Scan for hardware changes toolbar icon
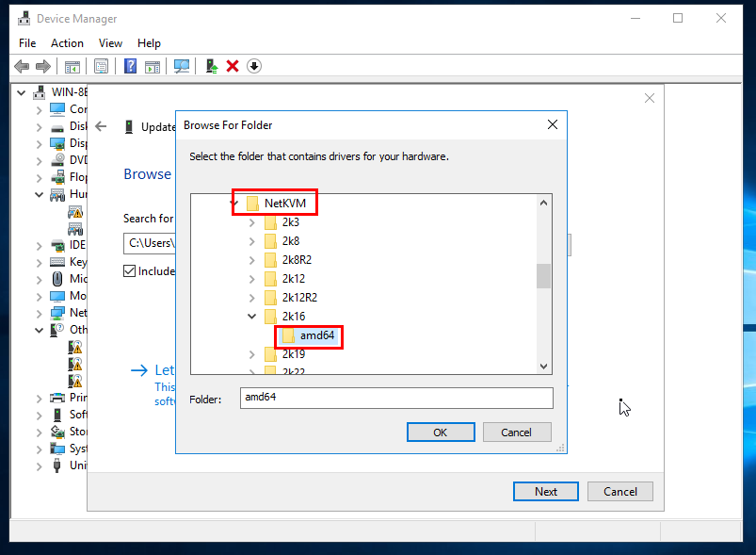Screen dimensions: 756x555 pyautogui.click(x=182, y=66)
